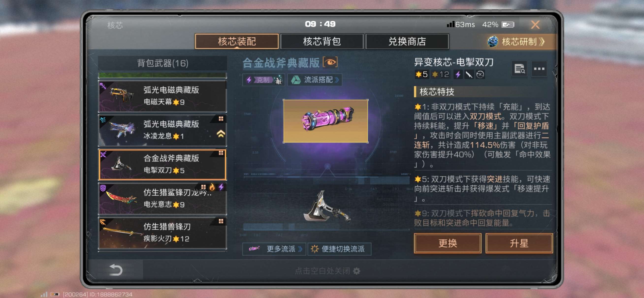Click the lightning element icon under 电掣双刀
644x298 pixels.
[x=458, y=74]
